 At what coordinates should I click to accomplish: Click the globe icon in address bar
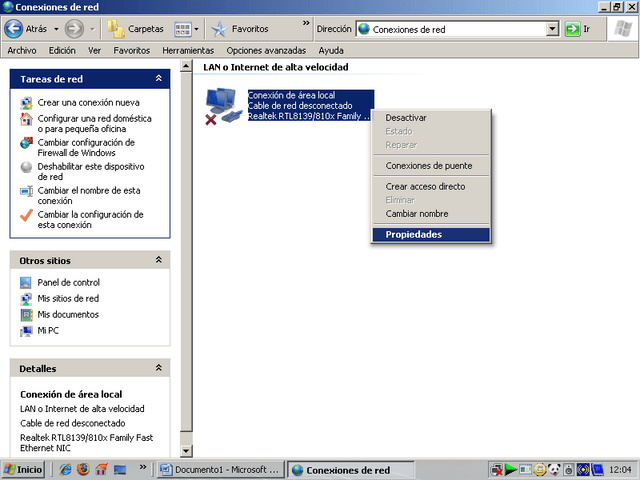[x=364, y=29]
